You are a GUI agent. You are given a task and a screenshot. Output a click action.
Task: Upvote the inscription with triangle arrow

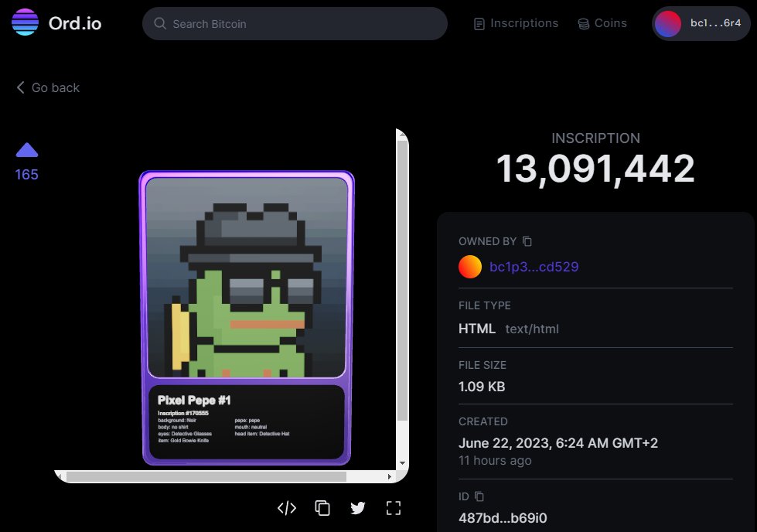coord(27,150)
